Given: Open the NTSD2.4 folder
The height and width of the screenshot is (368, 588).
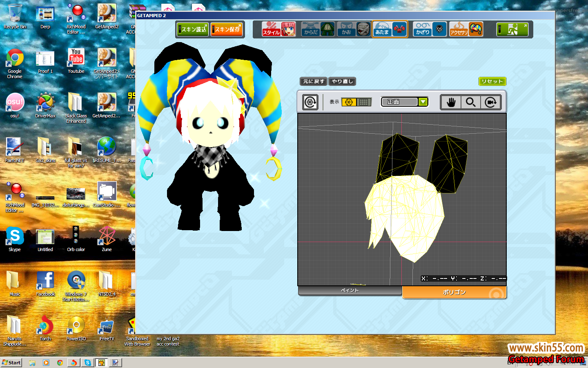Looking at the screenshot, I should point(107,284).
